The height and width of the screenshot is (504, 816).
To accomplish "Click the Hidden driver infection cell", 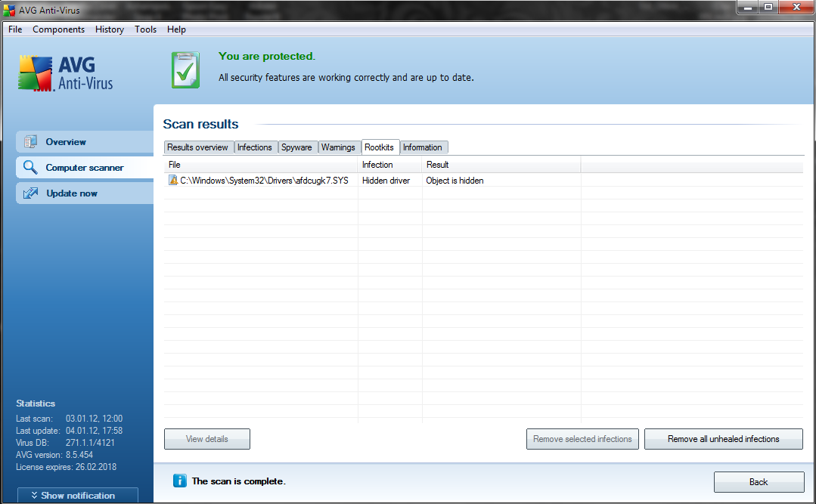I will click(x=386, y=181).
